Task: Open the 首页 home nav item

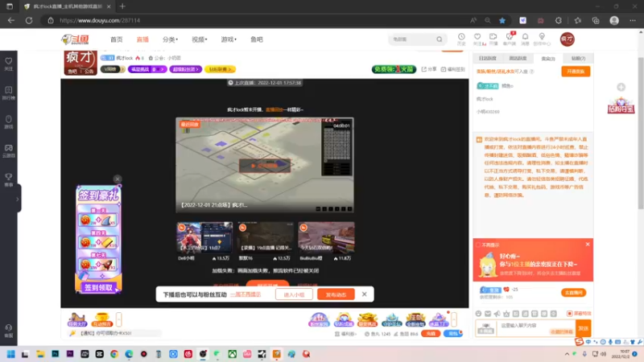Action: pos(116,39)
